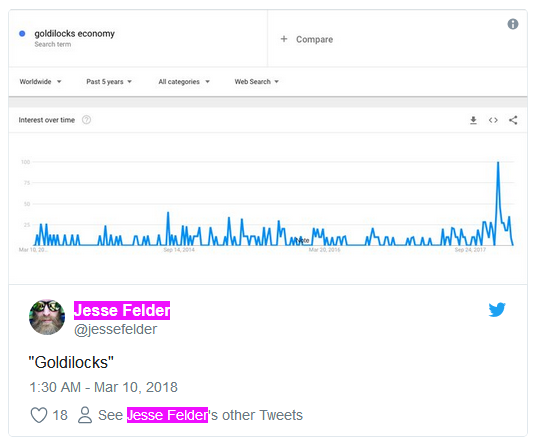Expand the Worldwide region dropdown
This screenshot has height=441, width=541.
click(x=40, y=82)
